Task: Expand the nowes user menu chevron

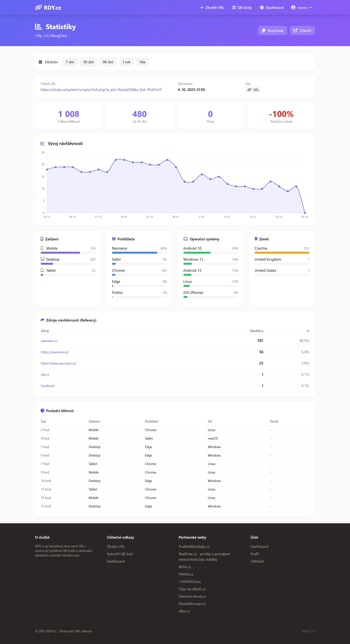Action: pos(311,8)
